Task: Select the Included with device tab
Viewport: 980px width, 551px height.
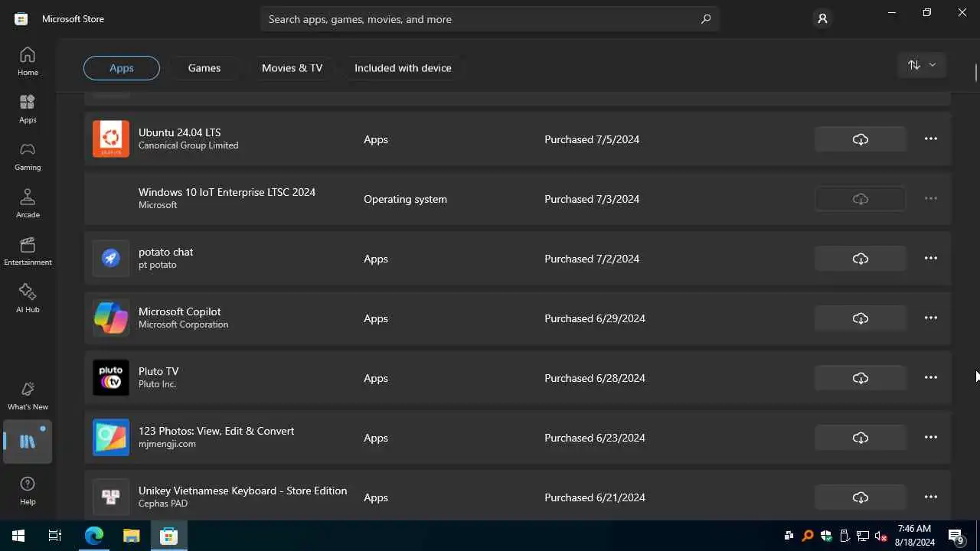Action: pyautogui.click(x=403, y=68)
